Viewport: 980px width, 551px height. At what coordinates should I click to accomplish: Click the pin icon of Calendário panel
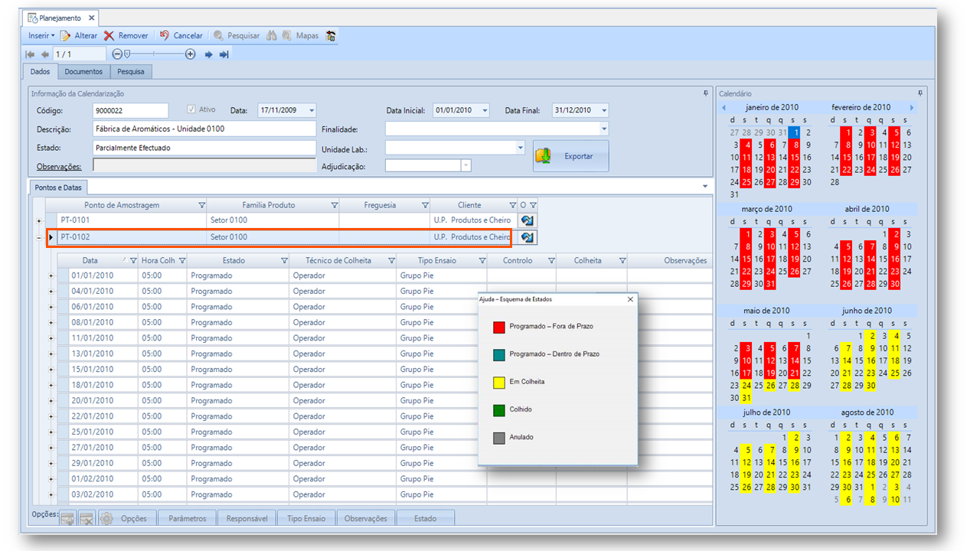click(x=920, y=93)
